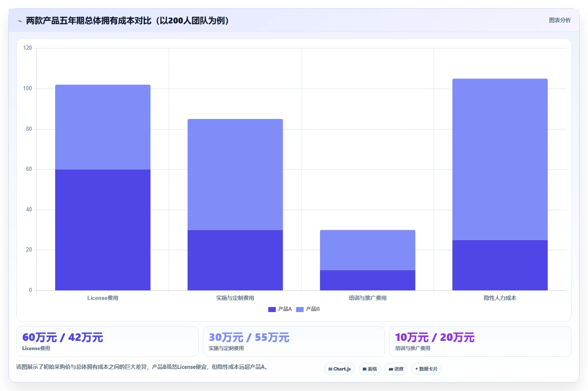Click the bar icon in 进度 chip
588x391 pixels.
391,369
